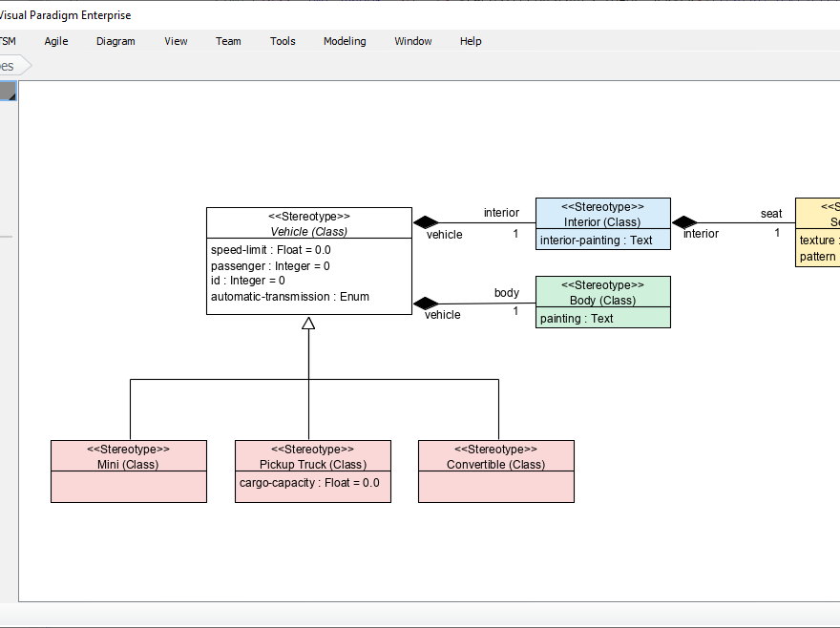
Task: Open the View menu
Action: [x=176, y=41]
